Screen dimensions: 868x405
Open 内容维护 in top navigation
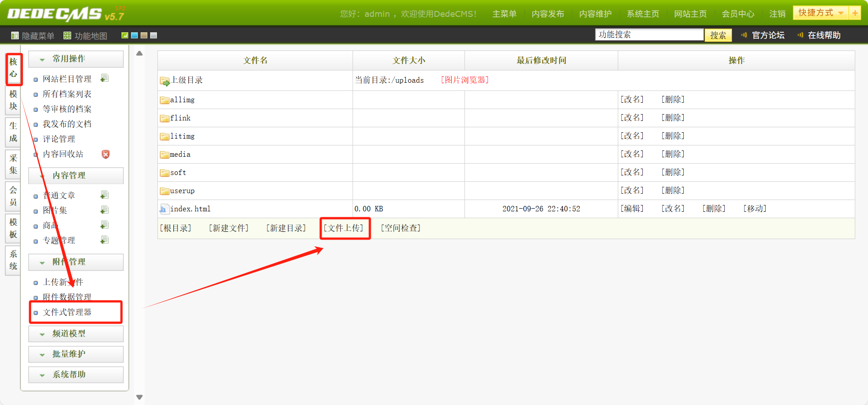[595, 14]
